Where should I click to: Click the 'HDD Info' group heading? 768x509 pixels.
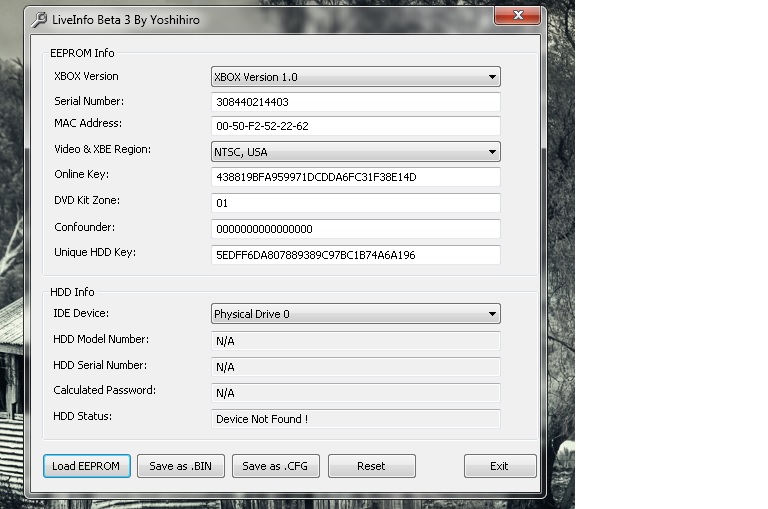pos(72,292)
